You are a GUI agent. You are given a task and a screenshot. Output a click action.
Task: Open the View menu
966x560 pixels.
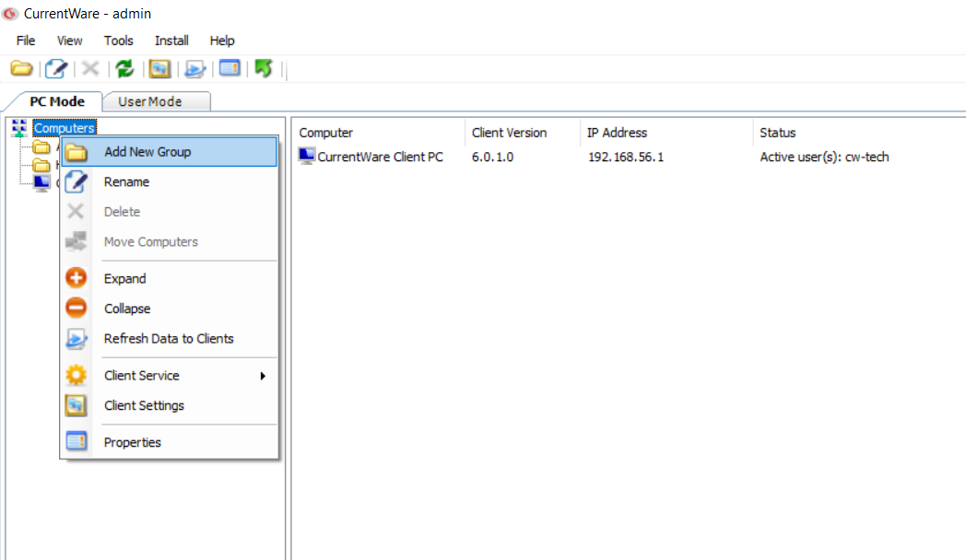click(70, 41)
